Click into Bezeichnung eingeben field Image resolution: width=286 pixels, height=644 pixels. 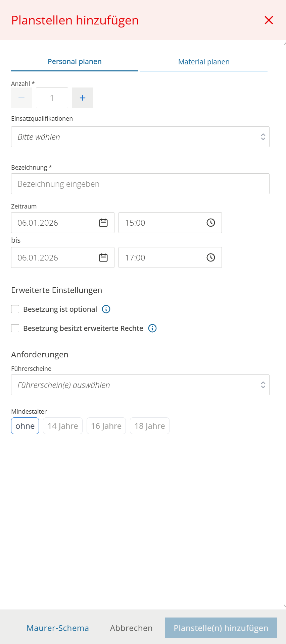140,184
